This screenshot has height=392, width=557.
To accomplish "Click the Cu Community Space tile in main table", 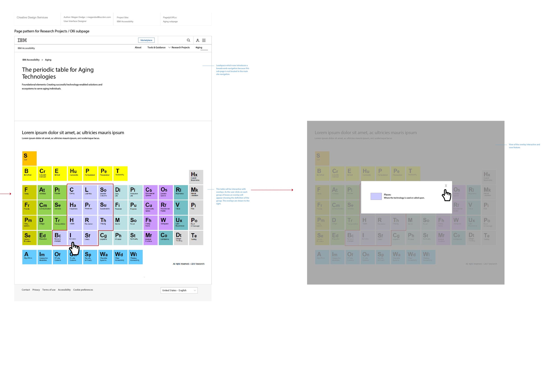I will 151,207.
